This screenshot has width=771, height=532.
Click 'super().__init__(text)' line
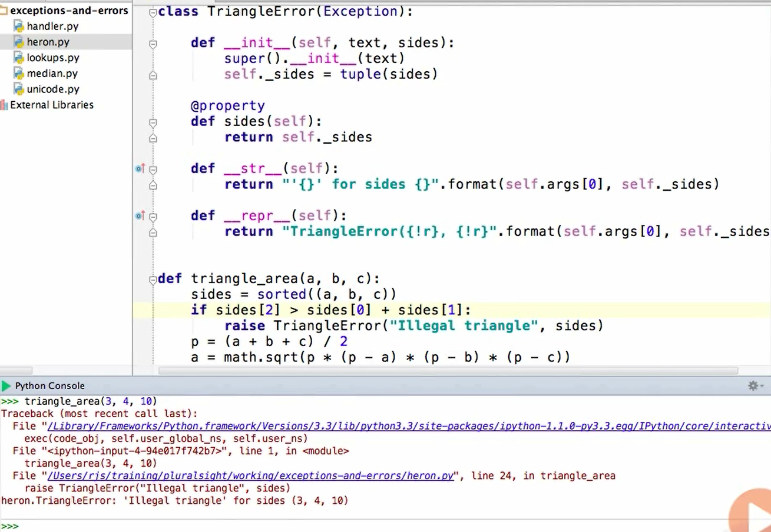(315, 59)
